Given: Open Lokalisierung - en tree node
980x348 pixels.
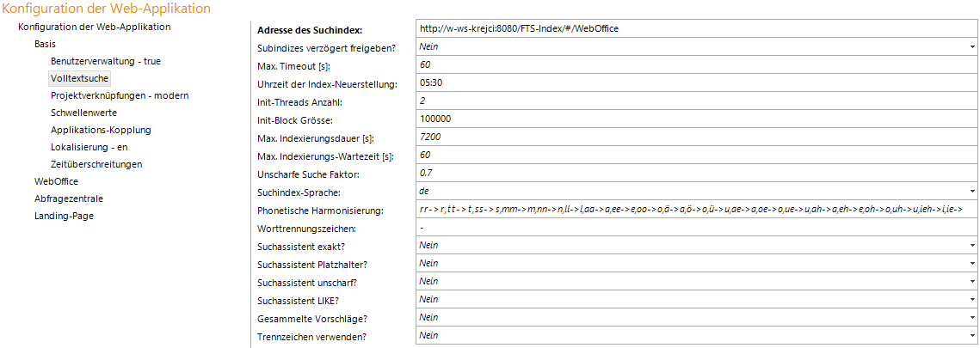Looking at the screenshot, I should point(89,147).
